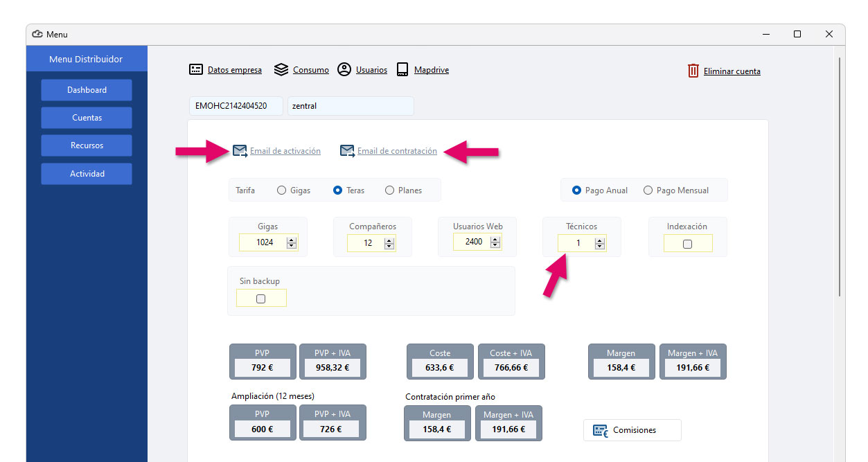Image resolution: width=868 pixels, height=462 pixels.
Task: Click the Usuarios Web spinner arrows
Action: 495,242
